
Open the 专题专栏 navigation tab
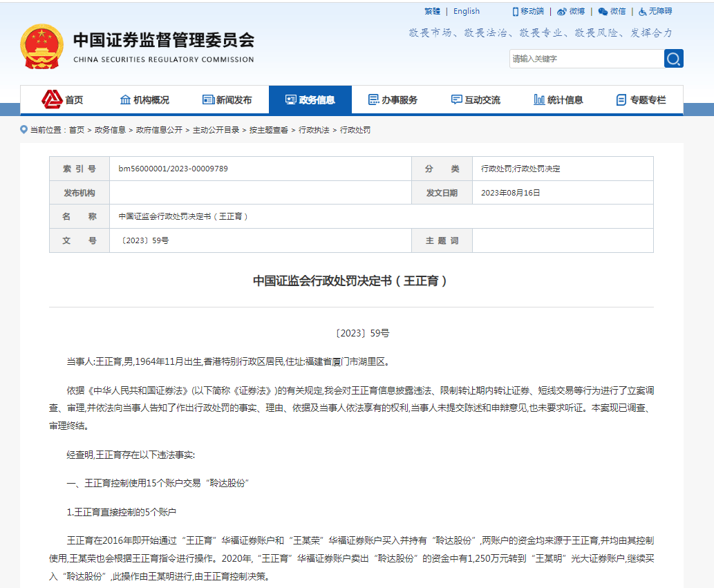pos(641,100)
